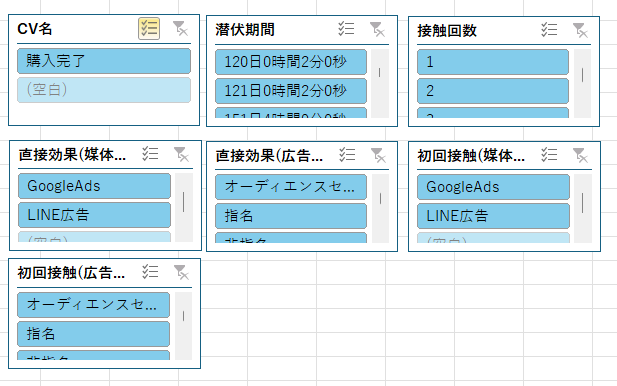Toggle multi-select in 初回接触(広告 slicer

(150, 272)
